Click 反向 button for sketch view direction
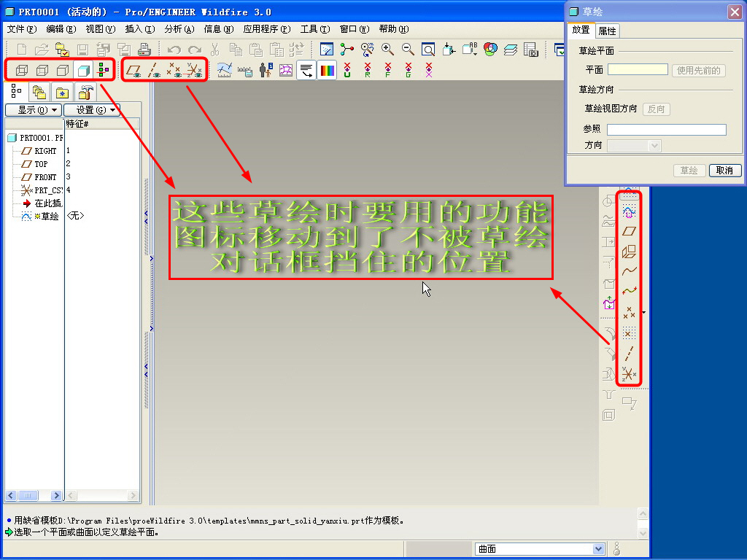Image resolution: width=747 pixels, height=560 pixels. 657,109
